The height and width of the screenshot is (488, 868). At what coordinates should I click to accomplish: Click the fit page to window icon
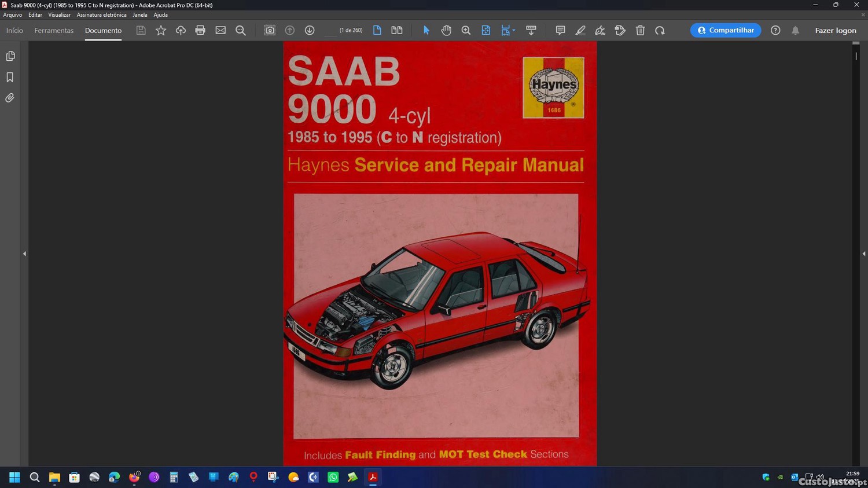coord(486,30)
